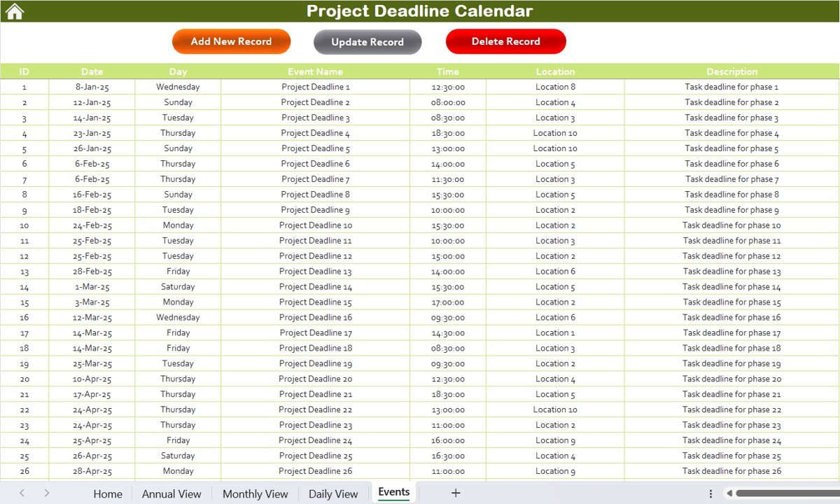Select the date 10-Apr-25
Image resolution: width=840 pixels, height=504 pixels.
coord(92,379)
